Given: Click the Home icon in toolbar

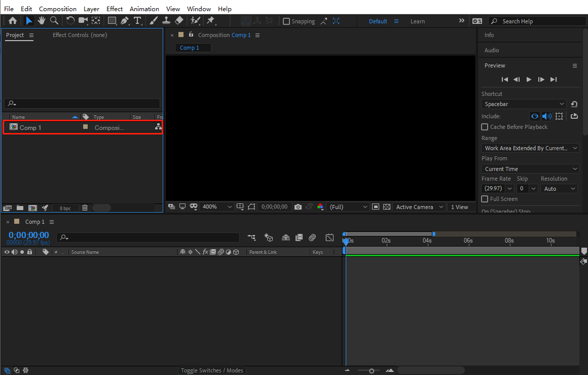Looking at the screenshot, I should point(12,21).
